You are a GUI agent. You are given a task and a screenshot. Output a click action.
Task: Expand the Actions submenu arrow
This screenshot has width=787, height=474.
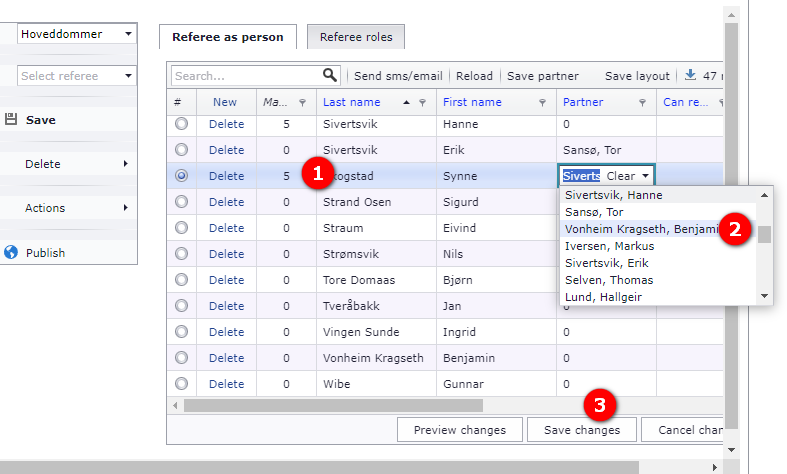(x=125, y=207)
